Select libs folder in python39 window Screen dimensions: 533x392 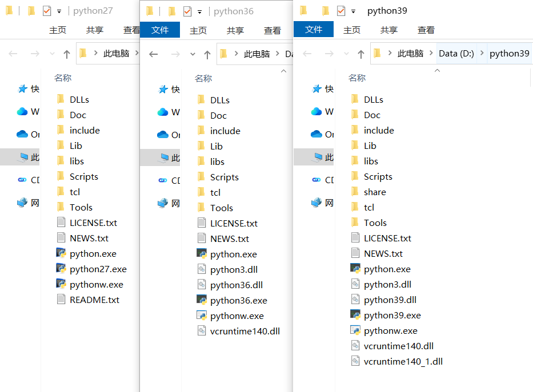coord(371,161)
